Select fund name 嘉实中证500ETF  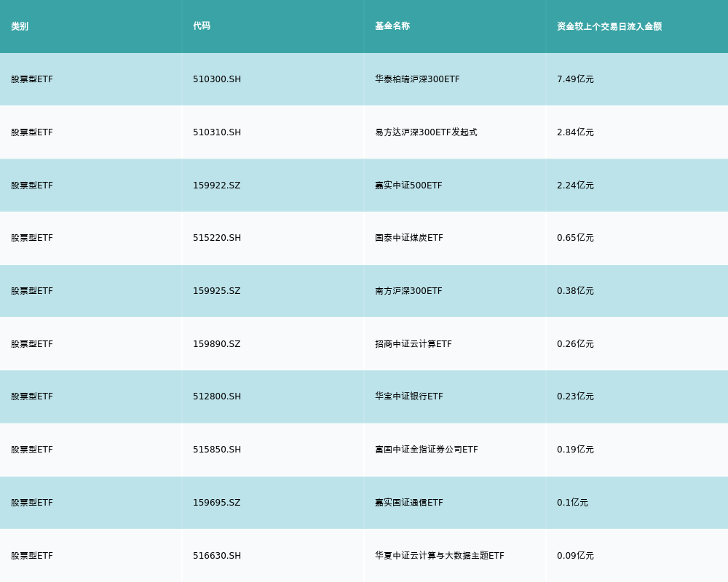pos(408,186)
